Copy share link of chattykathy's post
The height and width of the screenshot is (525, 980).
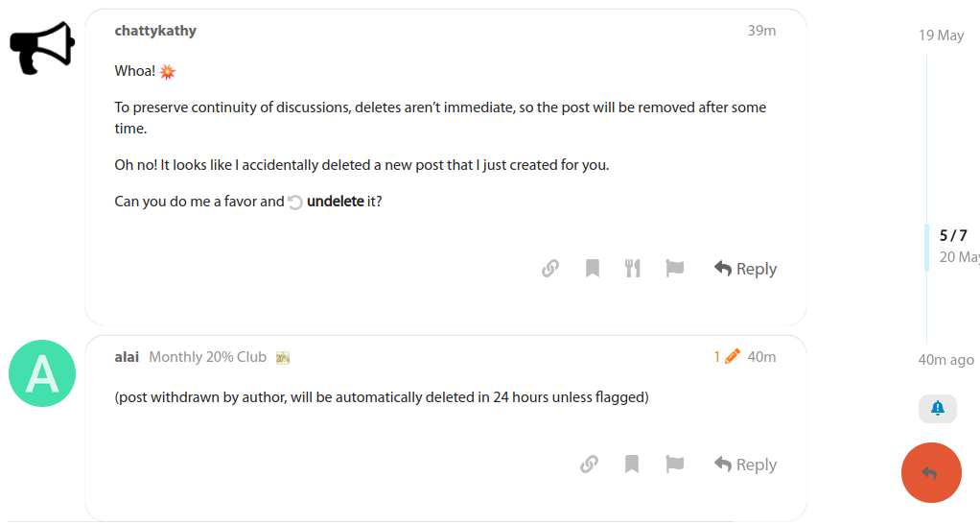pos(550,269)
